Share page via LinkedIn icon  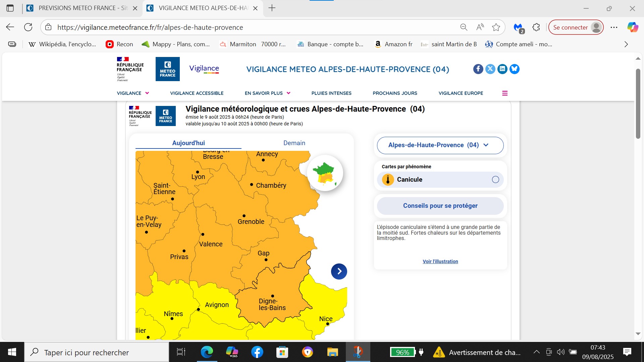point(502,69)
